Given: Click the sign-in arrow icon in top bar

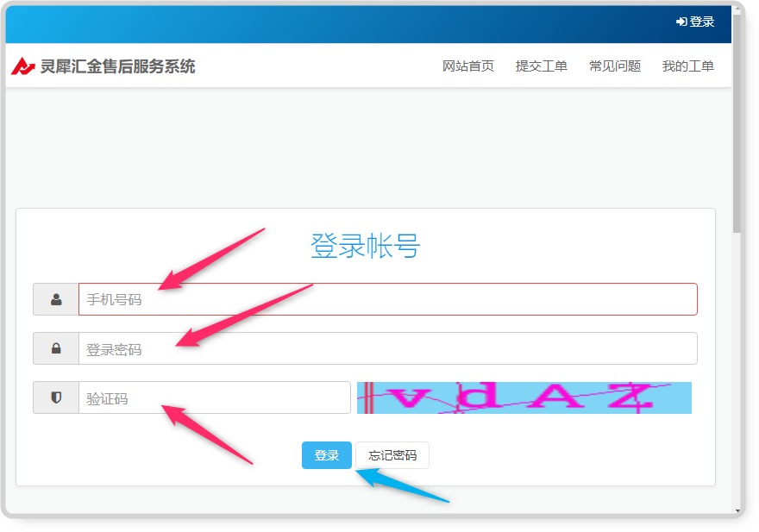Looking at the screenshot, I should coord(681,22).
